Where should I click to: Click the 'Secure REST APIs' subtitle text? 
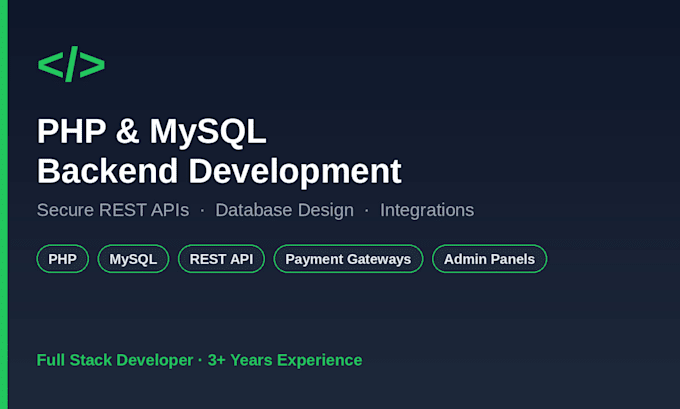click(x=113, y=210)
